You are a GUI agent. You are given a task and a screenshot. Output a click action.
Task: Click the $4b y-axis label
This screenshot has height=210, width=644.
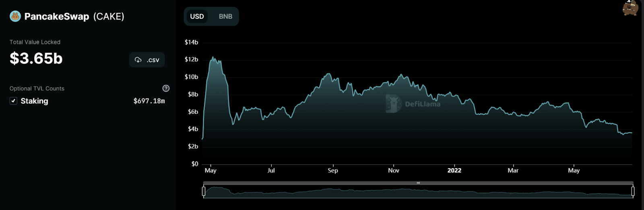193,129
